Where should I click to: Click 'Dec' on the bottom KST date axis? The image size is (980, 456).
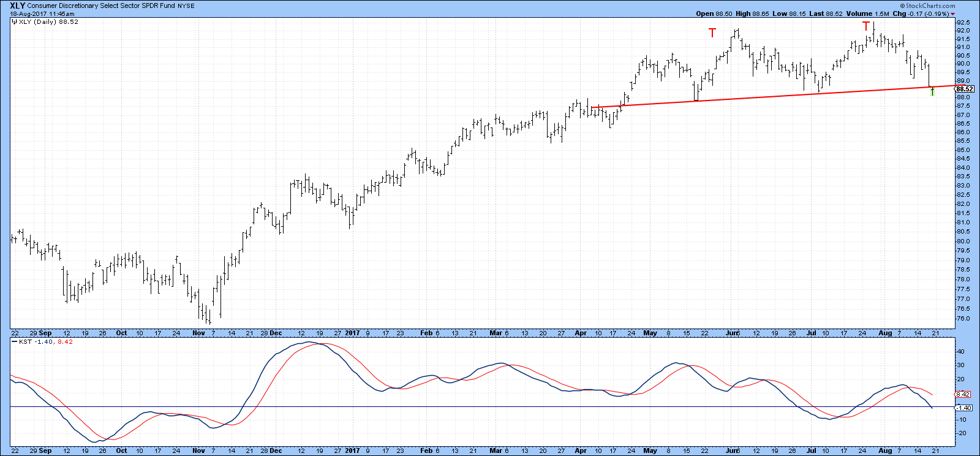point(276,450)
